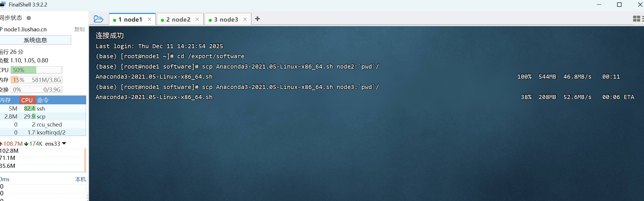Sort processes by 命令 column
The height and width of the screenshot is (201, 644).
tap(61, 100)
